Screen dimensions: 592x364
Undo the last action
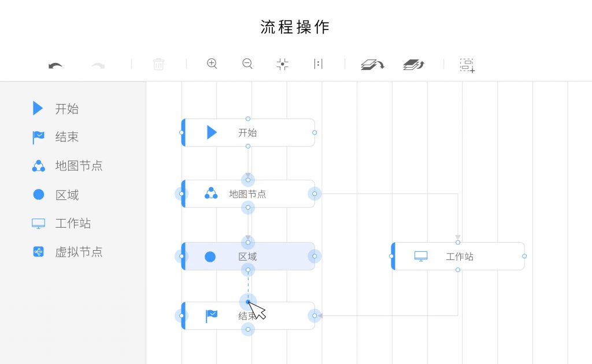pyautogui.click(x=55, y=66)
